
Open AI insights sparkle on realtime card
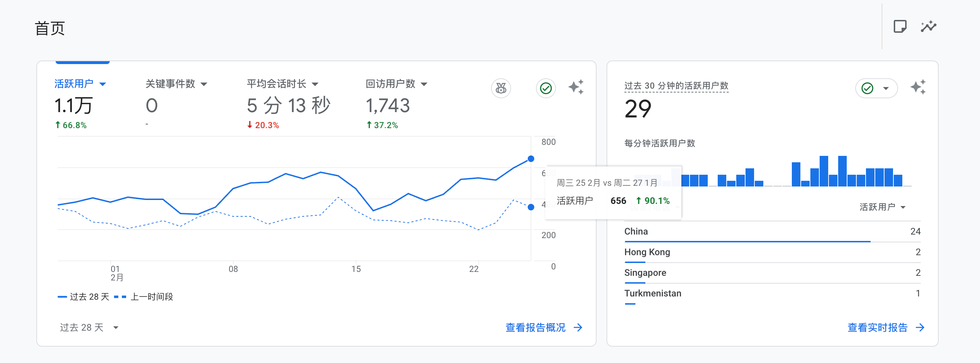[918, 88]
